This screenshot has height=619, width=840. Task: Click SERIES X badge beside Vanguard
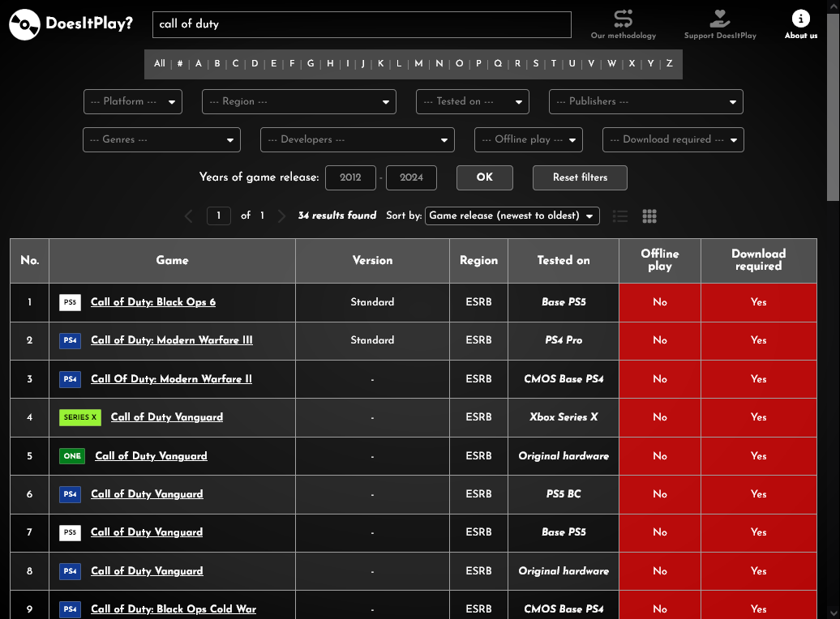80,417
